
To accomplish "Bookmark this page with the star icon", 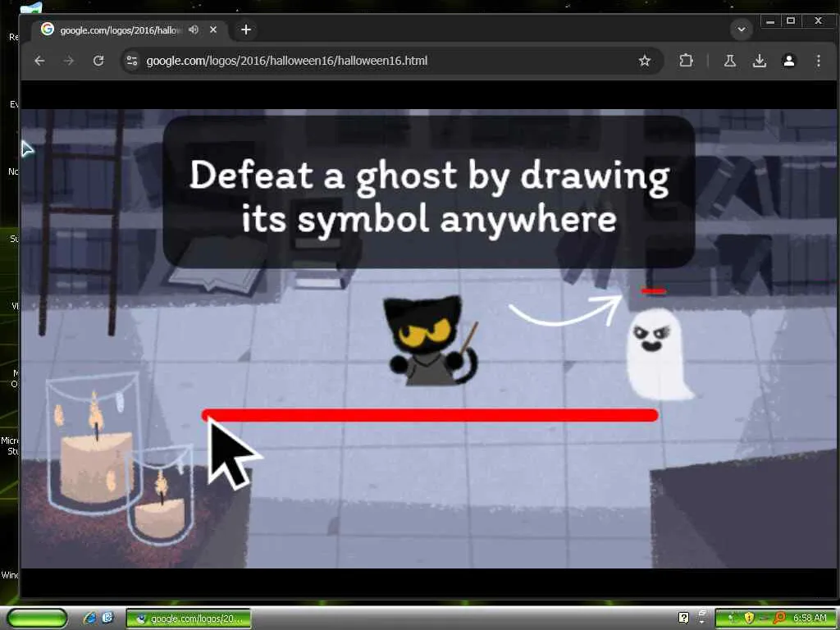I will 645,61.
